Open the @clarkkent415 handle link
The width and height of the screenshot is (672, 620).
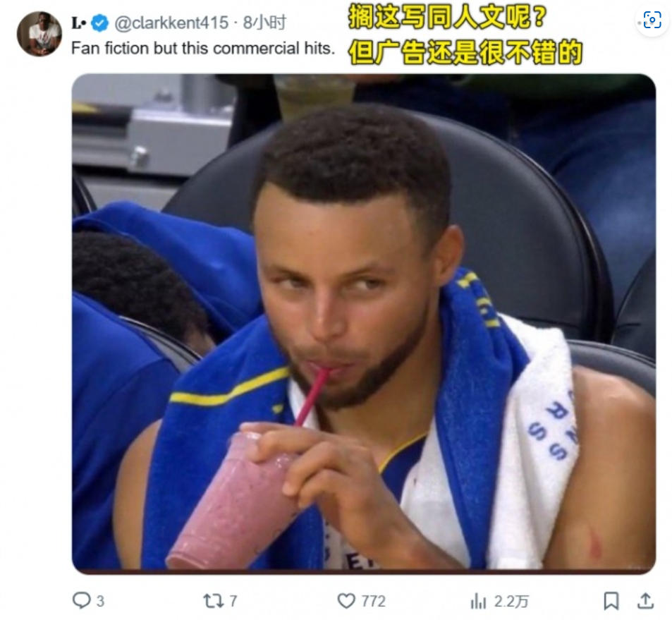[x=171, y=23]
